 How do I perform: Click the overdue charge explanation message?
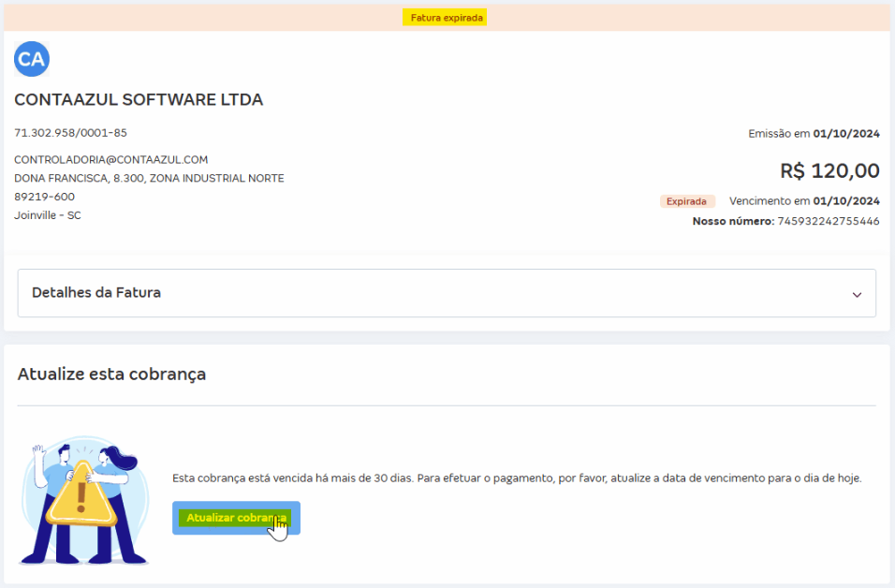pyautogui.click(x=517, y=478)
